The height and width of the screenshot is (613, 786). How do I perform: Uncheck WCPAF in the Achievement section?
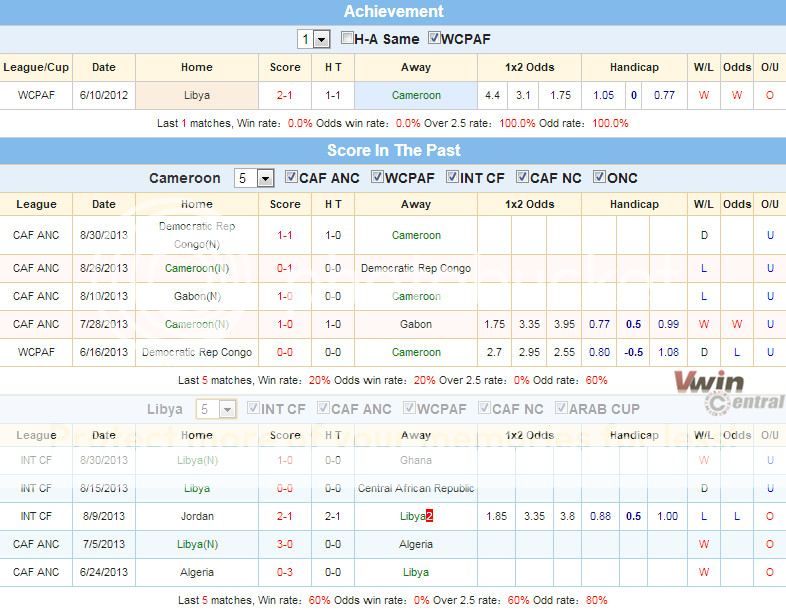coord(434,39)
